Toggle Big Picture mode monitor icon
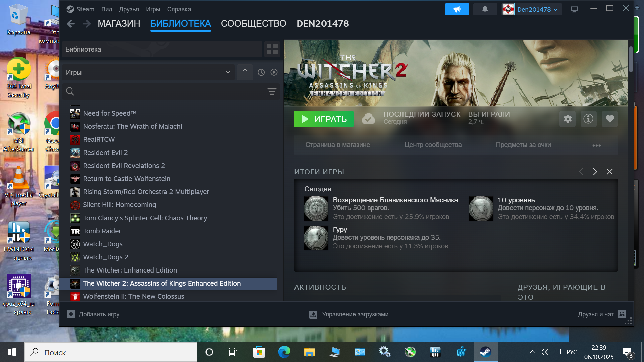Image resolution: width=644 pixels, height=362 pixels. point(574,9)
